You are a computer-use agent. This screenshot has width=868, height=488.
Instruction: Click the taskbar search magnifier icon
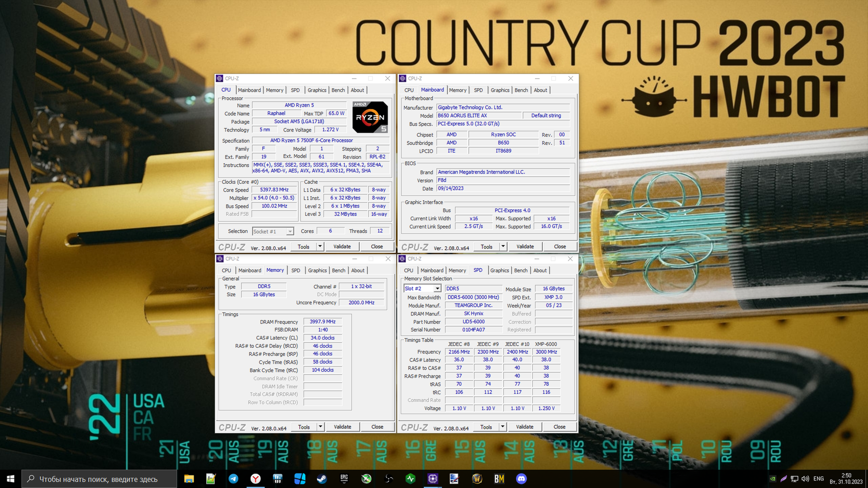coord(31,479)
